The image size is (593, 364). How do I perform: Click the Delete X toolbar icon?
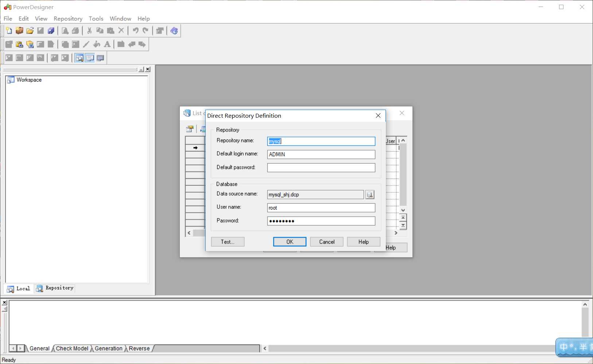[121, 31]
